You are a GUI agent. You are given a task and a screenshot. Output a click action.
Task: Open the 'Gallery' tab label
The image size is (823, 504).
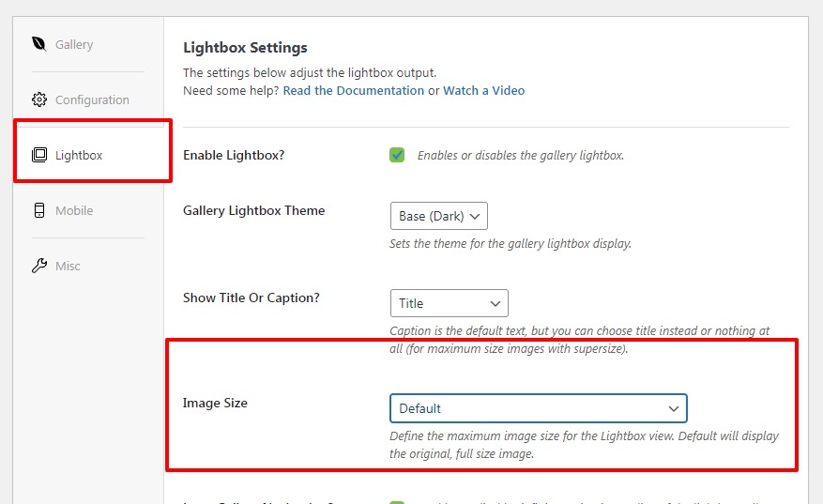tap(74, 44)
